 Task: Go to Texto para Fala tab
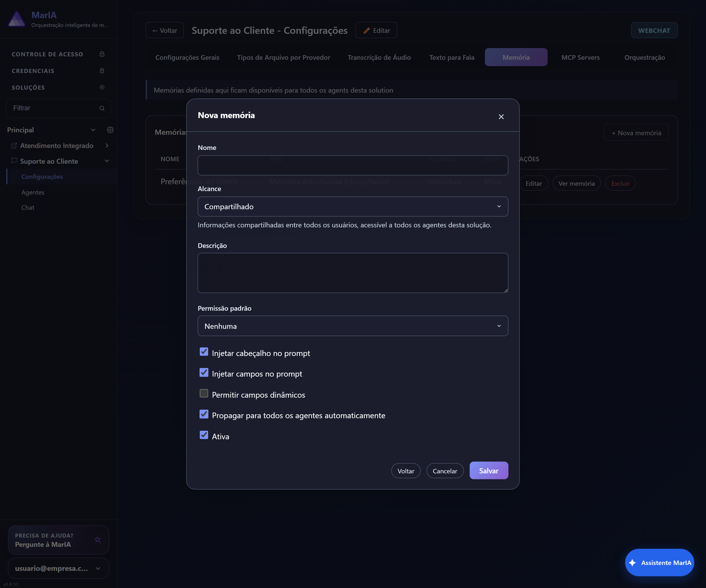pyautogui.click(x=452, y=58)
